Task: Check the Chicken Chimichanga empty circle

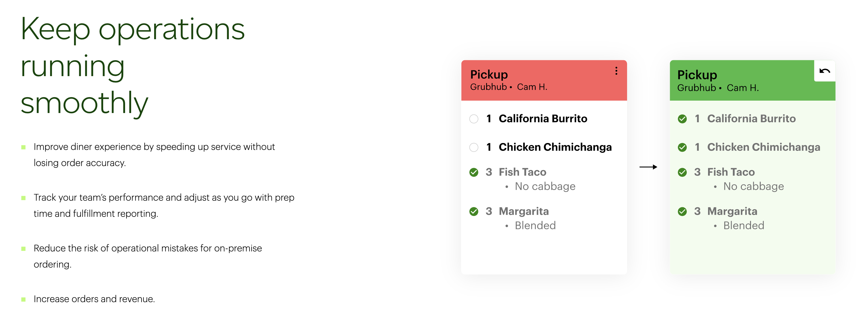Action: tap(473, 147)
